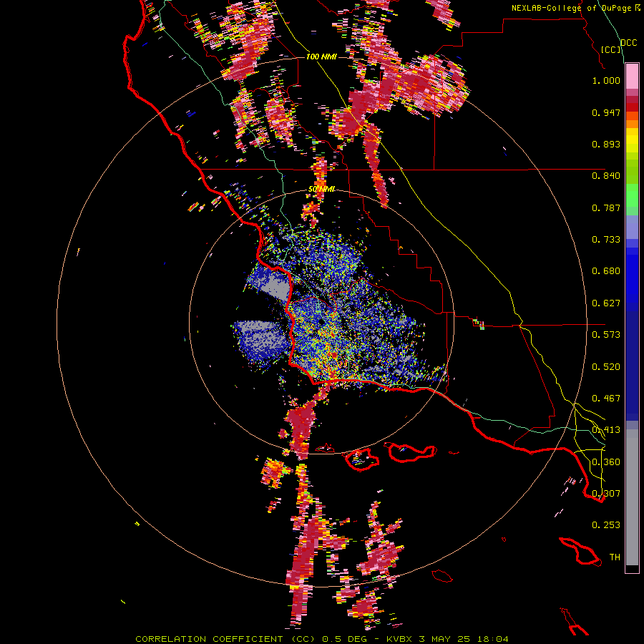Image resolution: width=644 pixels, height=644 pixels.
Task: Click the Correlation Coefficient KVBX caption text
Action: [x=321, y=639]
